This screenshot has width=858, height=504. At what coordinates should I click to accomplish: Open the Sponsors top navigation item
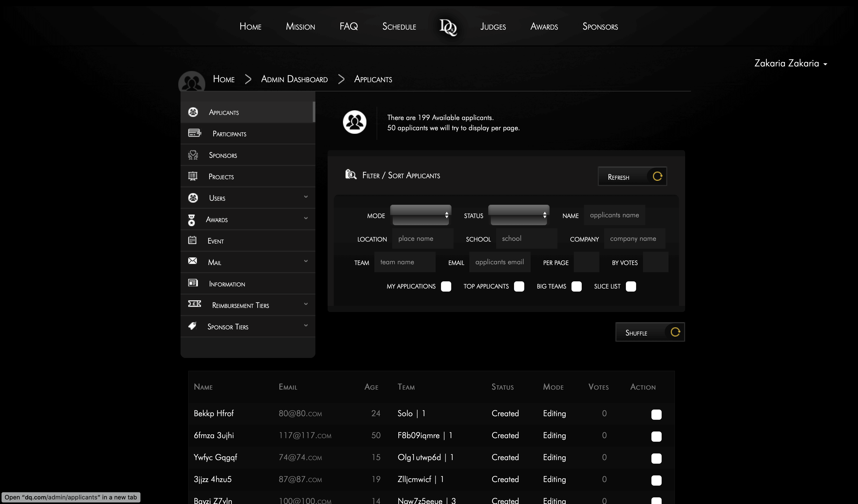pyautogui.click(x=600, y=26)
